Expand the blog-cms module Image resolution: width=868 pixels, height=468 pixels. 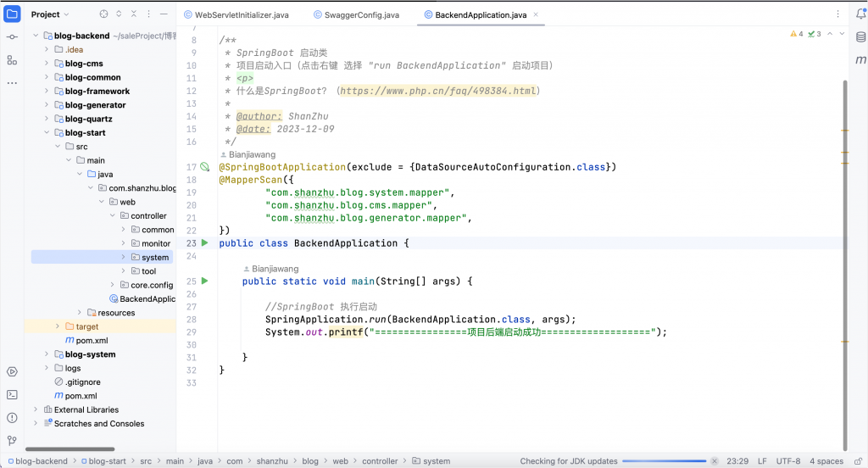[x=48, y=64]
